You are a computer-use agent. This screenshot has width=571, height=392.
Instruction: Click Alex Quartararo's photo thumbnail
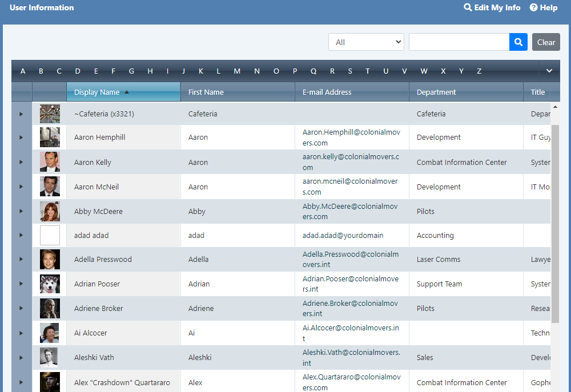50,382
